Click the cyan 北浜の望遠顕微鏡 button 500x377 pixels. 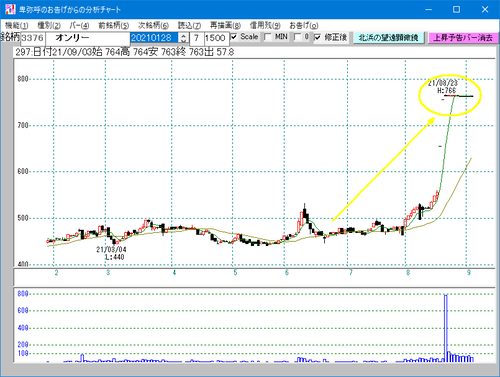coord(389,38)
